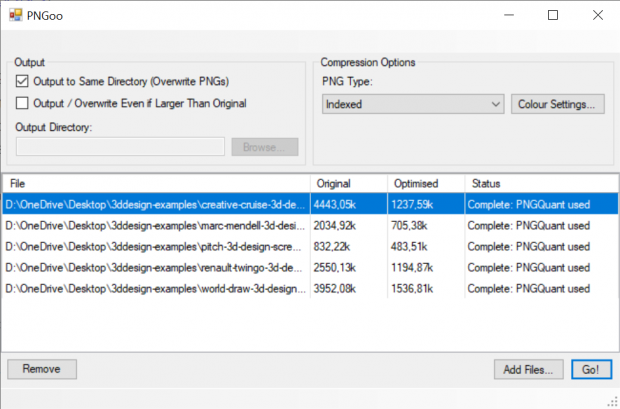Maximize the PNGoo window
Viewport: 620px width, 409px height.
coord(553,15)
